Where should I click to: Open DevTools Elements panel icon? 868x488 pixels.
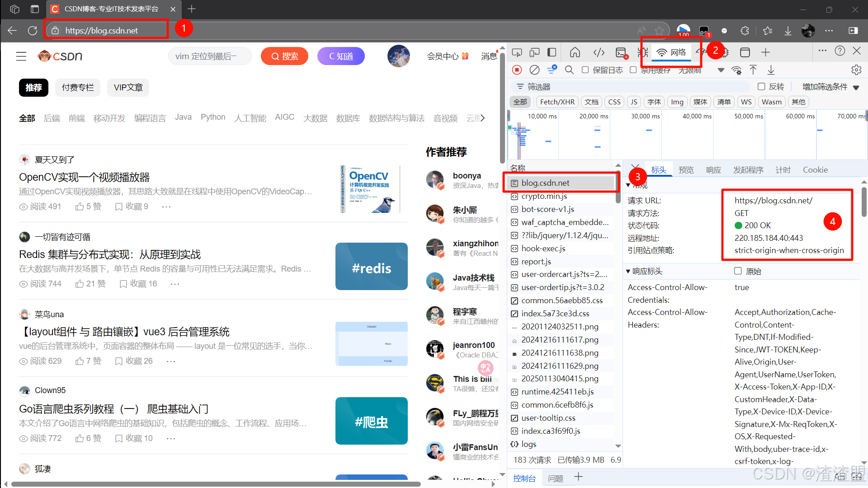click(599, 52)
